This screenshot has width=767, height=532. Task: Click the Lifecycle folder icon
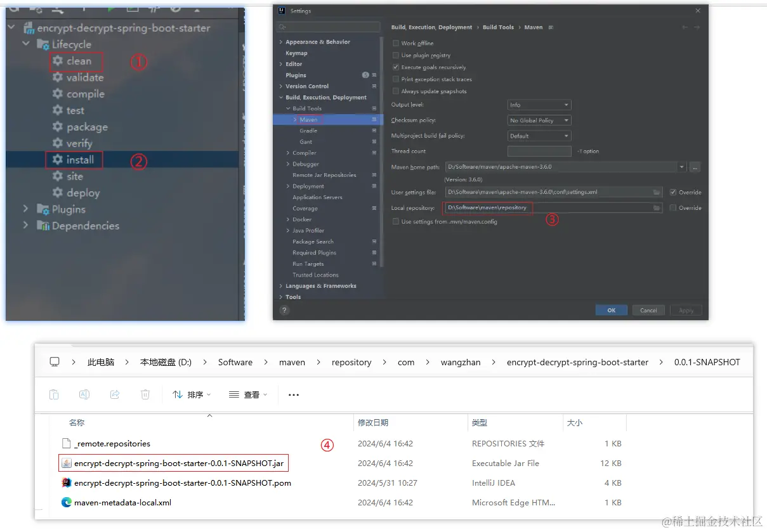(43, 44)
